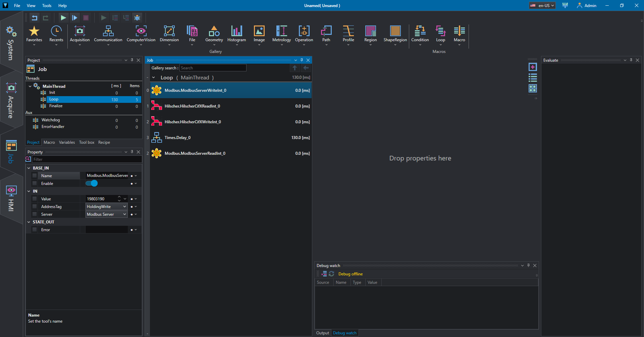
Task: Click the green Run play button
Action: coord(63,18)
